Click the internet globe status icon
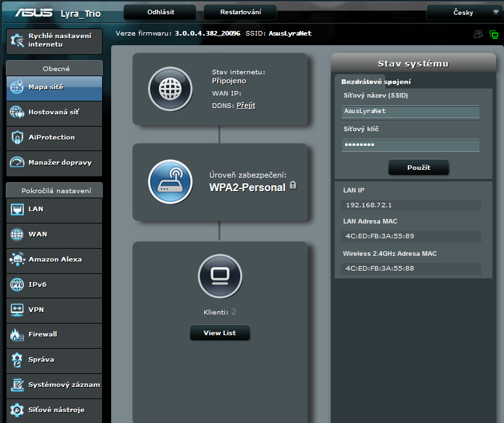Screen dimensions: 504x423 tap(171, 89)
